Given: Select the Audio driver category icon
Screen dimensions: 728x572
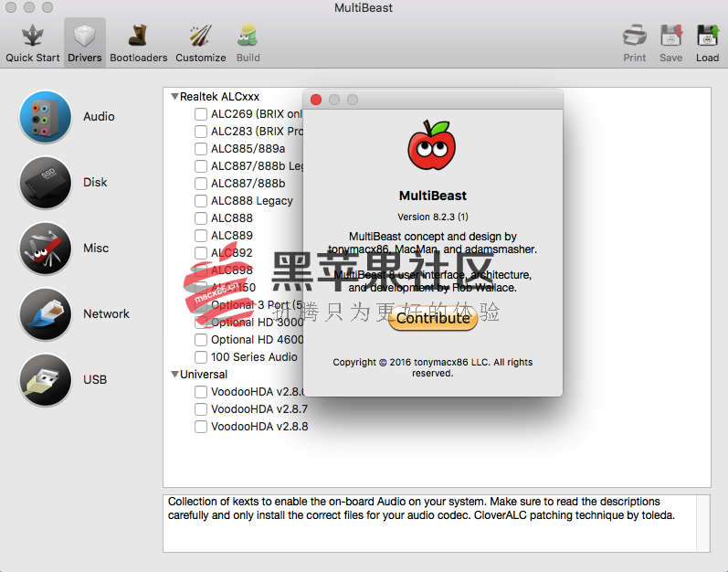Looking at the screenshot, I should pos(45,117).
